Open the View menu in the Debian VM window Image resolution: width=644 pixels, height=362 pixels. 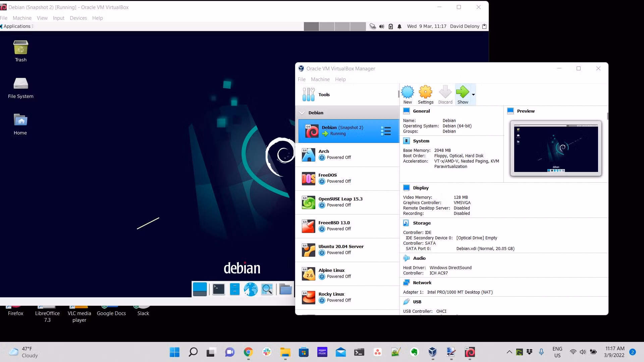(x=42, y=18)
